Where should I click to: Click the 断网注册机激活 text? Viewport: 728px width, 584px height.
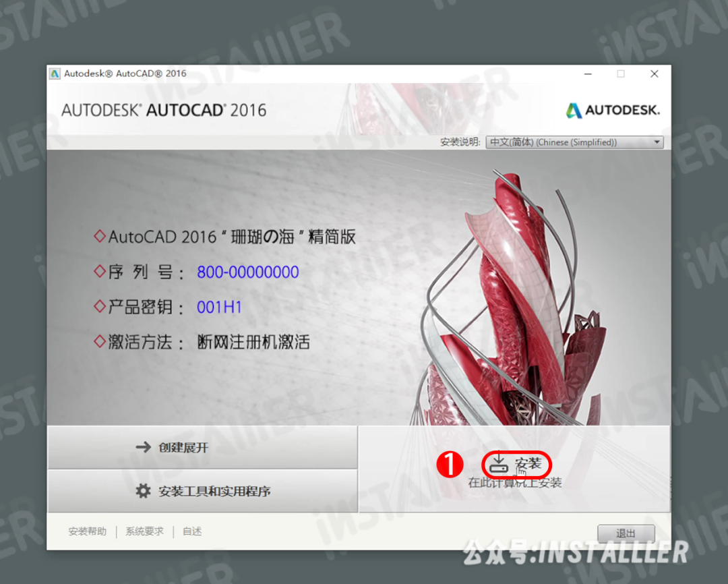[253, 343]
